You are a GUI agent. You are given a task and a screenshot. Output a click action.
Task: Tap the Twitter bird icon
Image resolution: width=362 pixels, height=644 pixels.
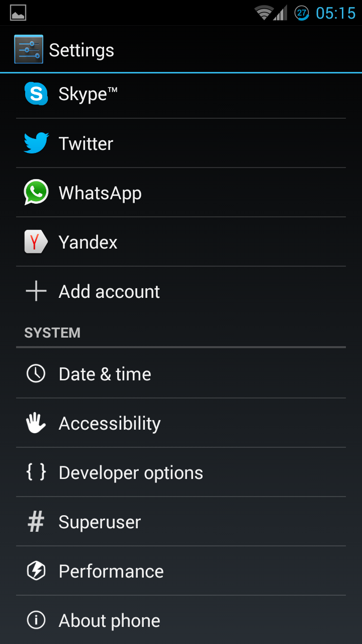point(36,143)
